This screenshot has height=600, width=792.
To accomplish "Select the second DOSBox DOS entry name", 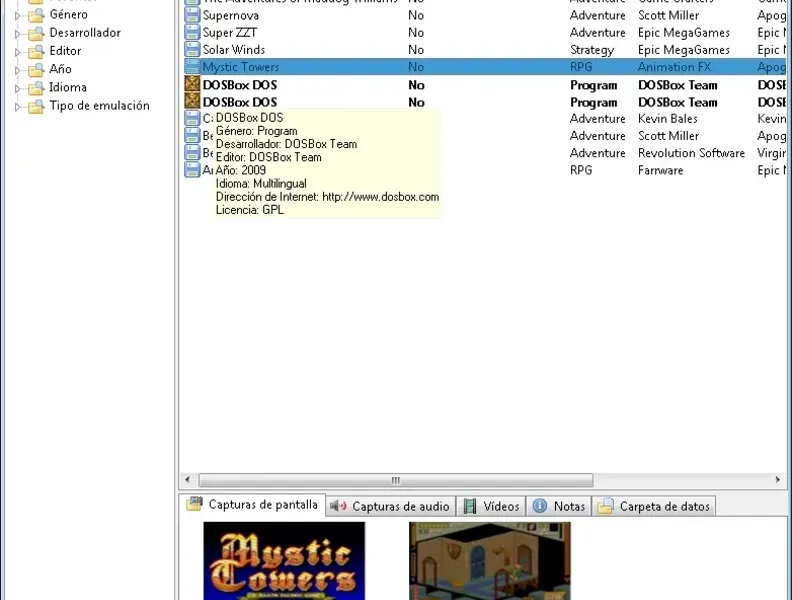I will [240, 102].
